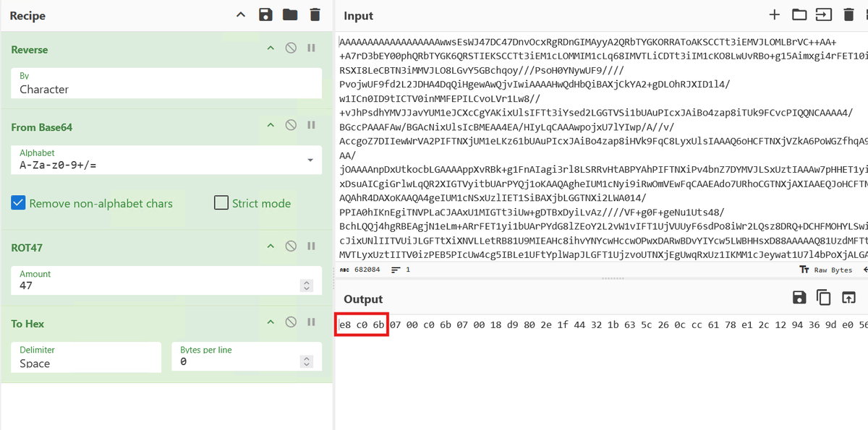The image size is (868, 430).
Task: Open a file as input
Action: [823, 14]
